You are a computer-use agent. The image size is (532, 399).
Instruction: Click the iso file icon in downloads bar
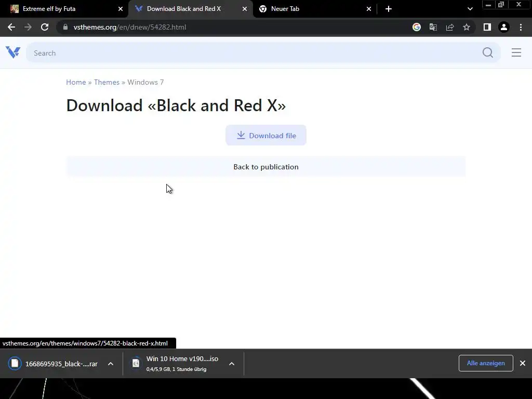(x=136, y=363)
